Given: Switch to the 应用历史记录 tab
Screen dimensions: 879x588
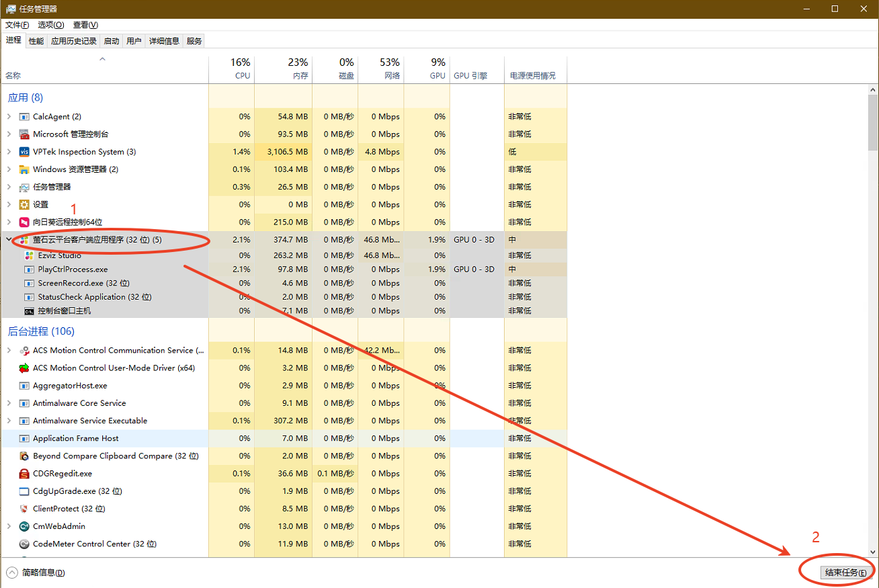Looking at the screenshot, I should coord(74,41).
